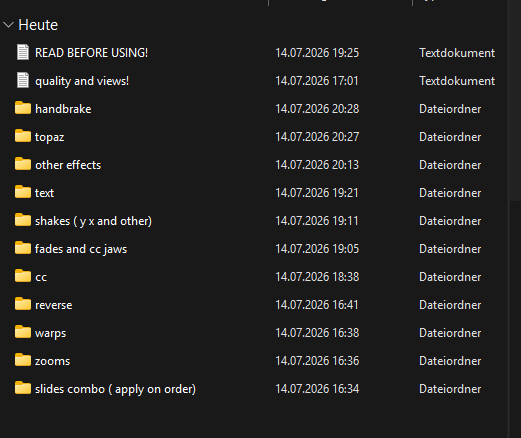The image size is (521, 438).
Task: Select the cc folder icon
Action: click(x=23, y=276)
